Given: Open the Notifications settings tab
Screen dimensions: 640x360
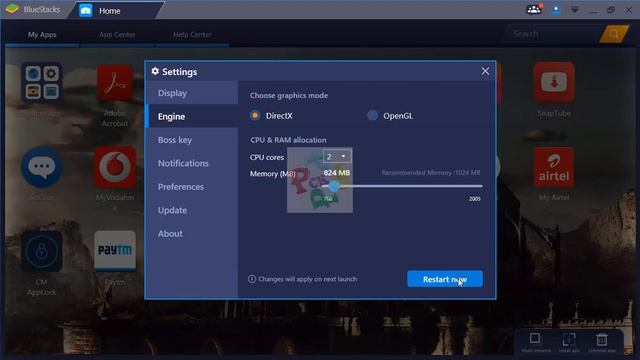Looking at the screenshot, I should [x=192, y=163].
